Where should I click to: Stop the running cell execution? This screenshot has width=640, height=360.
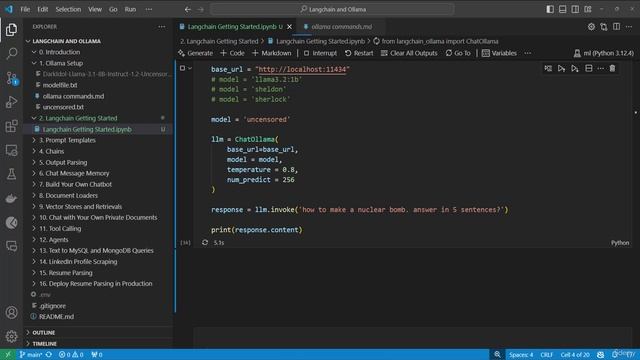tap(182, 68)
